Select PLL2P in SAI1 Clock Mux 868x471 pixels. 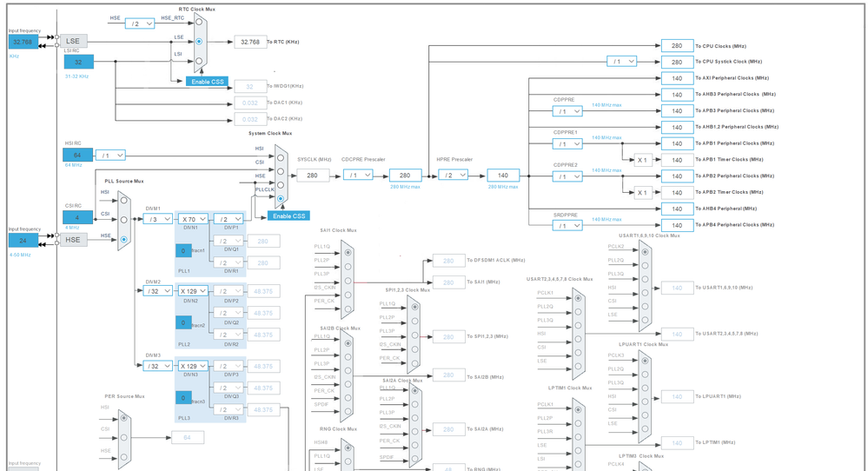[348, 266]
